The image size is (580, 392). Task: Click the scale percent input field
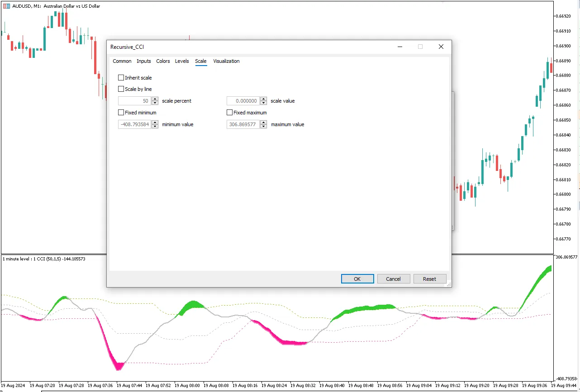134,101
